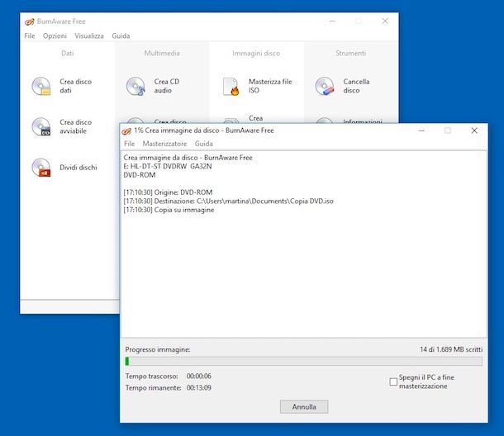Open Guida menu in main BurnAware window
Image resolution: width=504 pixels, height=436 pixels.
click(121, 36)
